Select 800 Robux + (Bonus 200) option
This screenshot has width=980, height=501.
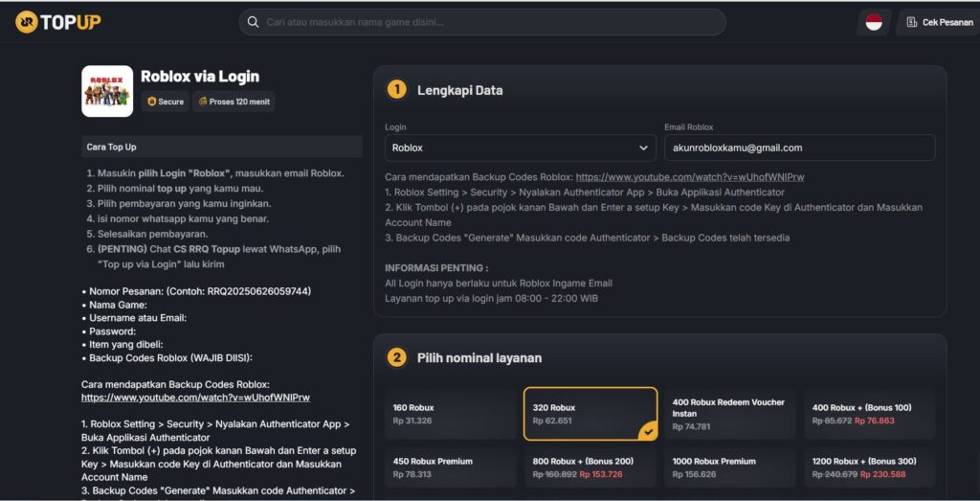tap(590, 467)
